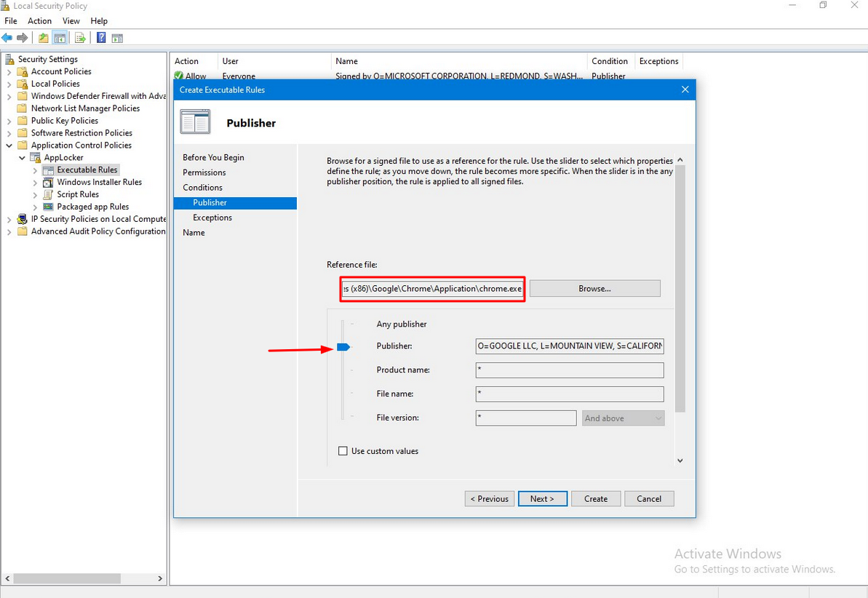Click the Reference file path field
This screenshot has width=868, height=598.
[x=432, y=289]
